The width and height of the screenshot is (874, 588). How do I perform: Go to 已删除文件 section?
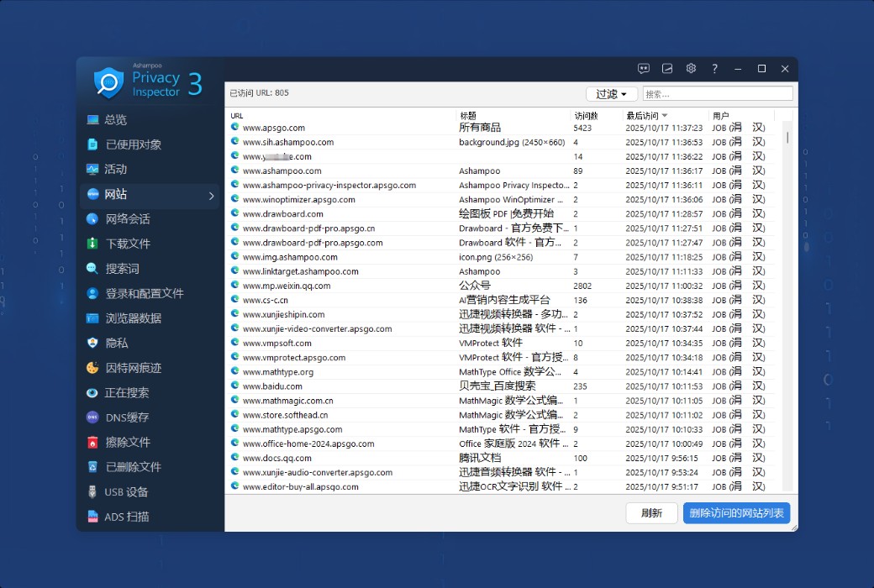coord(133,467)
